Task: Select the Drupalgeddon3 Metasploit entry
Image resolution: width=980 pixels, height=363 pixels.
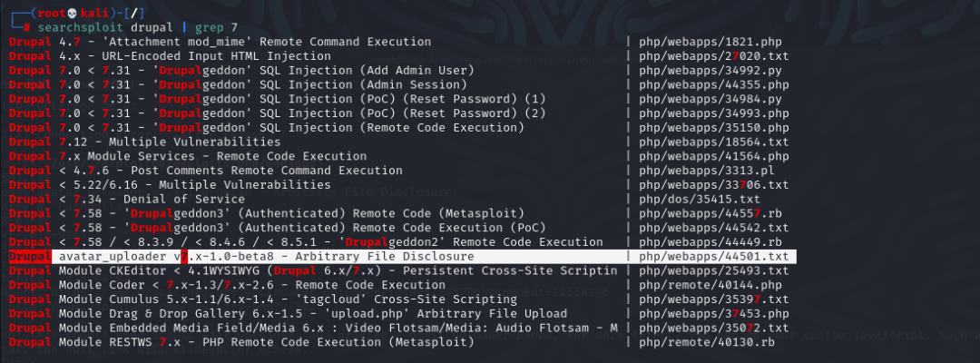Action: click(x=266, y=213)
